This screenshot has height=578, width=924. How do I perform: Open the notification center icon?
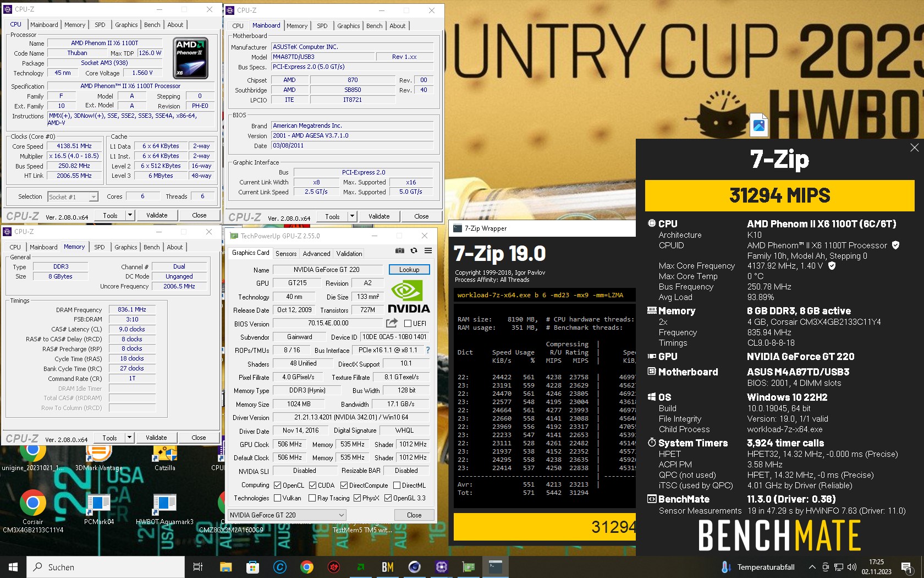[906, 567]
